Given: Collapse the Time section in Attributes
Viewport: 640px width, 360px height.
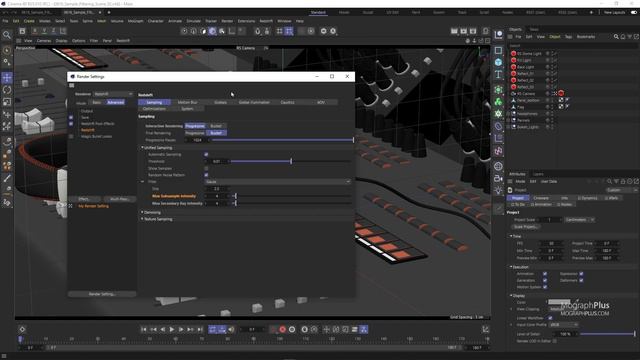Looking at the screenshot, I should [x=511, y=236].
